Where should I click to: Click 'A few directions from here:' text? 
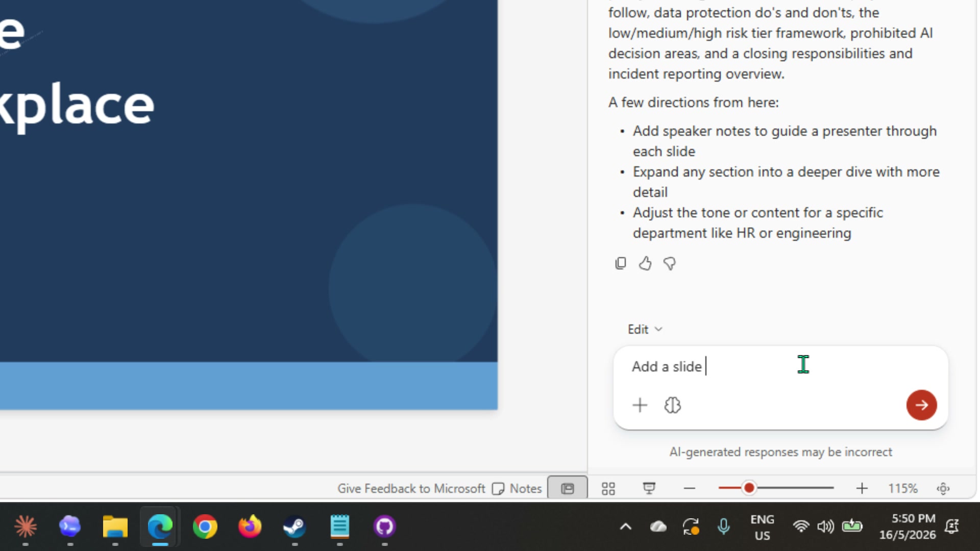693,103
